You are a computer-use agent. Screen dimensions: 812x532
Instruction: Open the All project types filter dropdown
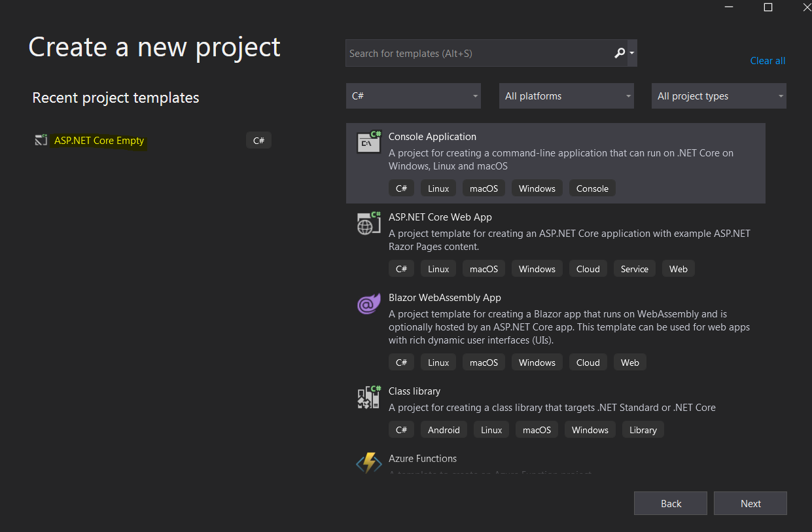pyautogui.click(x=719, y=96)
